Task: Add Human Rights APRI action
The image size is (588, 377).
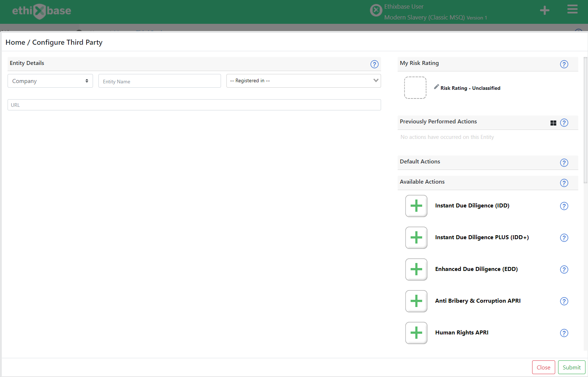Action: [416, 333]
